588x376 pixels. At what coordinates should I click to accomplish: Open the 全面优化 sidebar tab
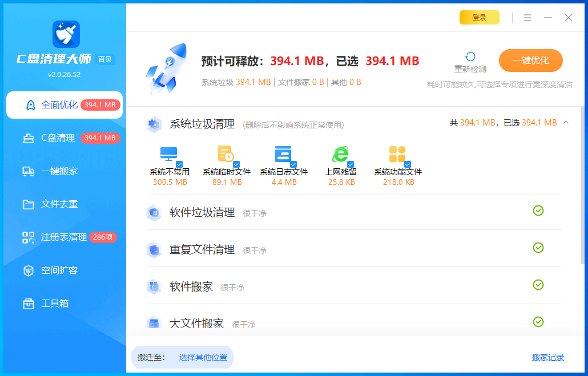pos(65,105)
